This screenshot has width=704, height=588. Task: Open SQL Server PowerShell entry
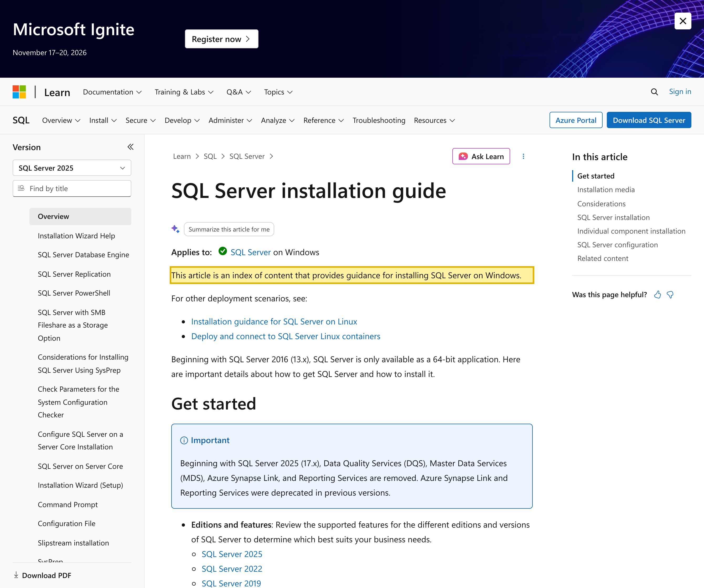click(x=74, y=293)
